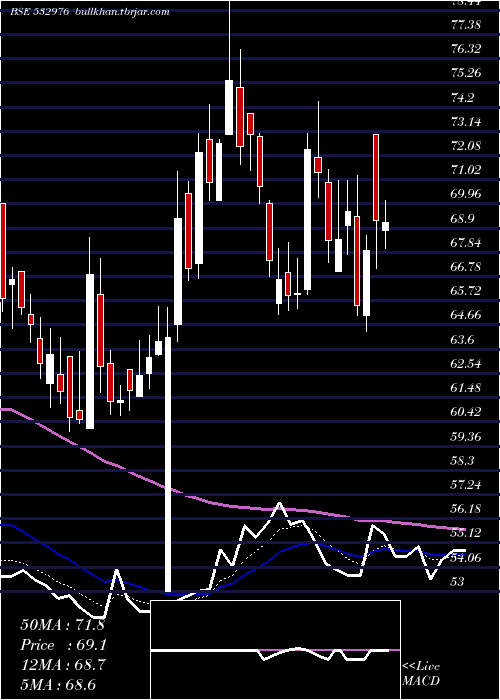Click the 63.6 price axis label
This screenshot has height=700, width=500.
(x=462, y=339)
